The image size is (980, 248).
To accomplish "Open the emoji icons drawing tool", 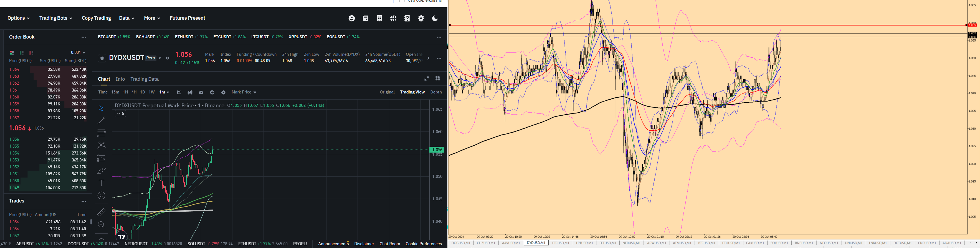I will pos(101,196).
